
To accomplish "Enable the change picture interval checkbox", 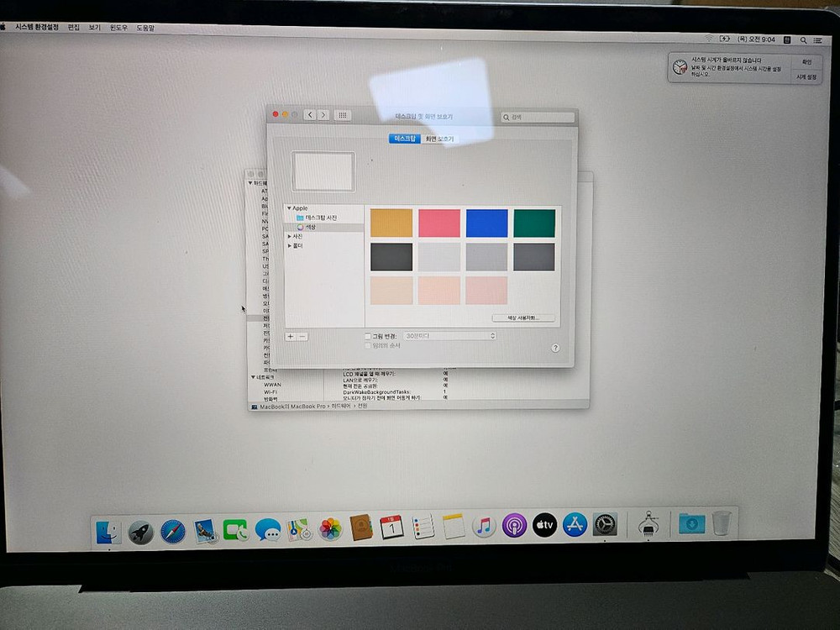I will tap(368, 335).
